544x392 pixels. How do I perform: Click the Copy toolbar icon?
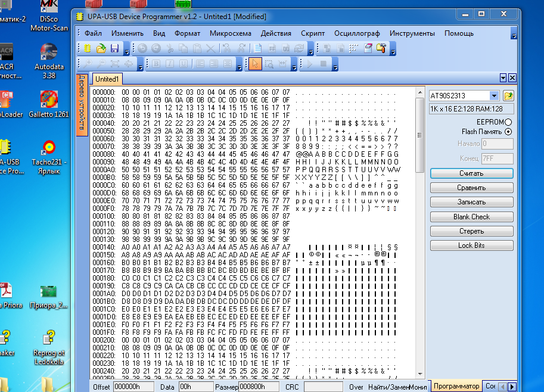coord(183,49)
